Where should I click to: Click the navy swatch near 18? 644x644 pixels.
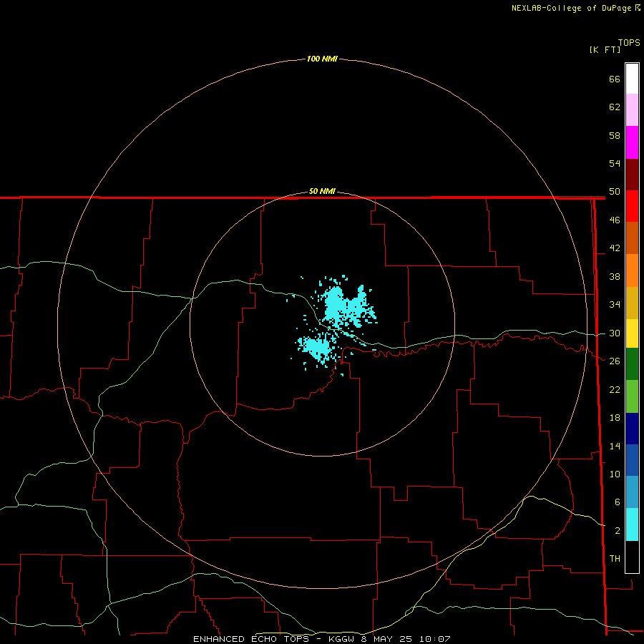pos(632,429)
